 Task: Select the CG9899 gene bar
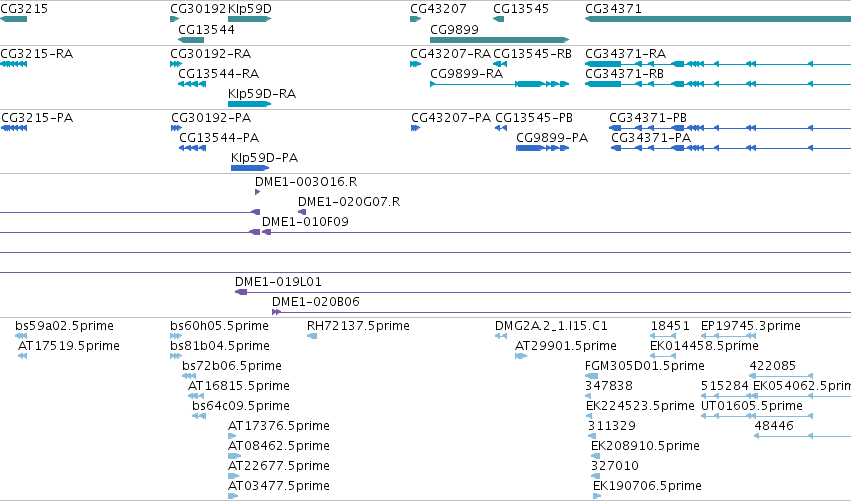[499, 40]
